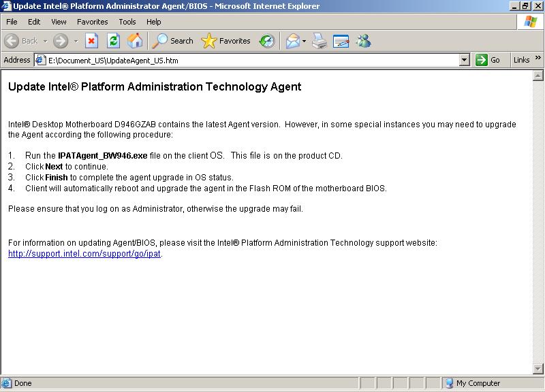This screenshot has width=545, height=392.
Task: Open the Messenger icon in toolbar
Action: [x=363, y=41]
